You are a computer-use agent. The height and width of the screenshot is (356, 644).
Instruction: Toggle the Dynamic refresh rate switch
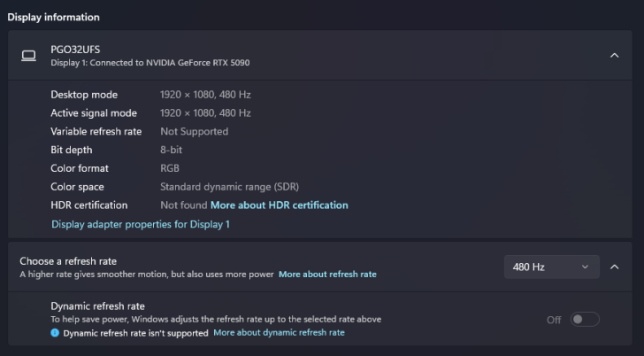[585, 320]
